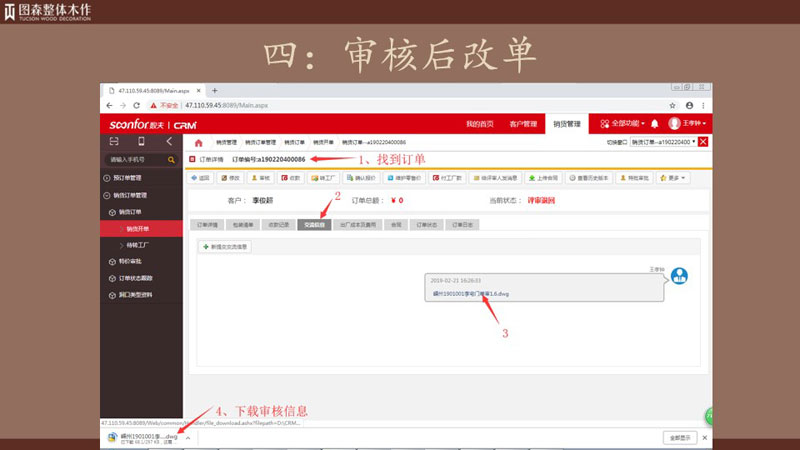Click the notification bell icon
The height and width of the screenshot is (450, 800).
point(655,123)
